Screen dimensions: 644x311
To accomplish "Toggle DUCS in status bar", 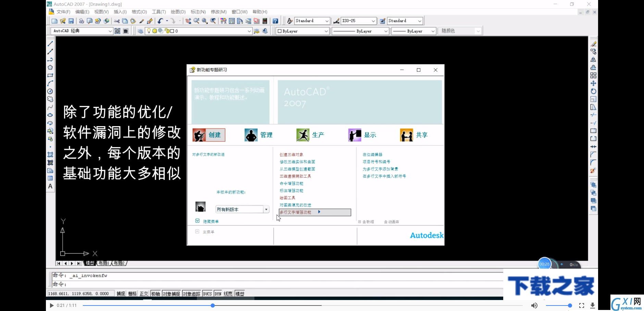I will click(207, 294).
